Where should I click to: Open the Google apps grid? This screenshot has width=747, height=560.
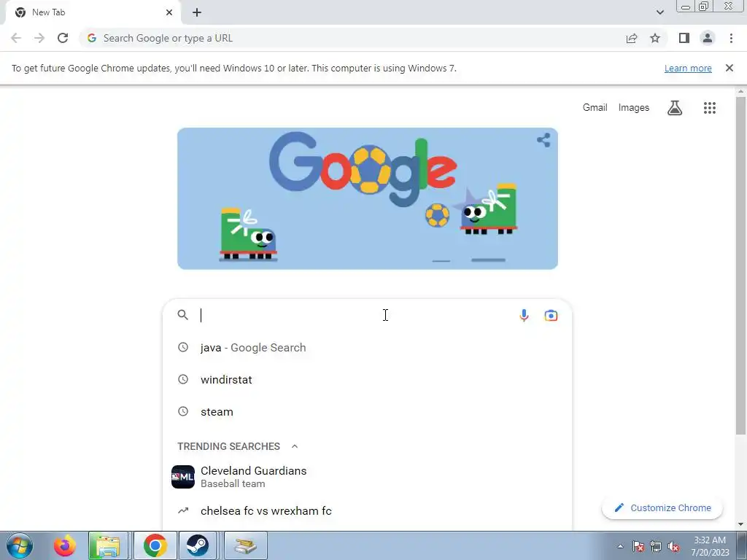710,108
